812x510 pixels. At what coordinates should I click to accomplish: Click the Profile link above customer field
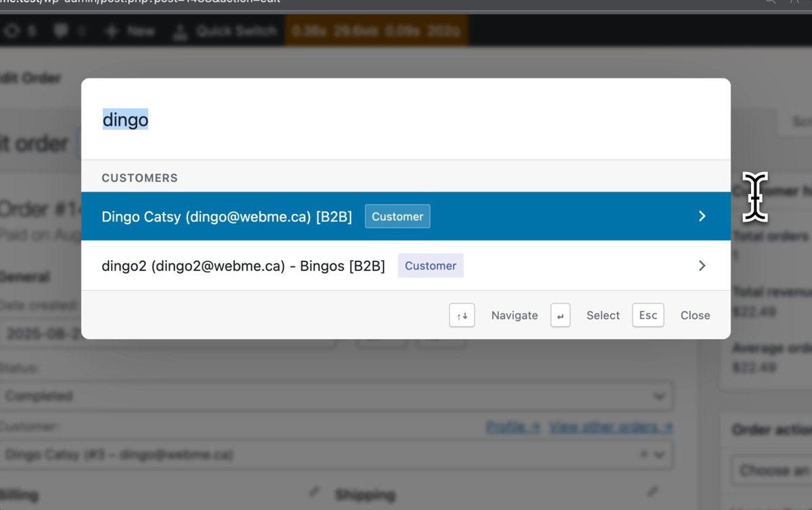point(513,427)
